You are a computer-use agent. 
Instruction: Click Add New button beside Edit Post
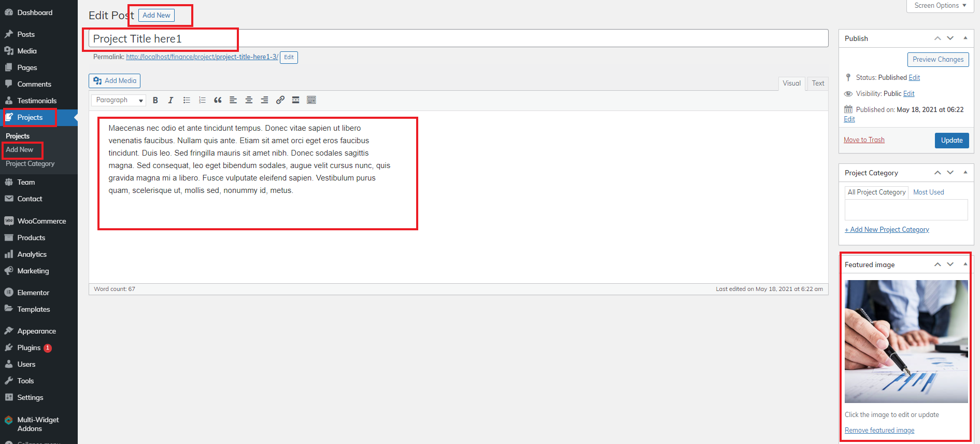click(x=157, y=16)
